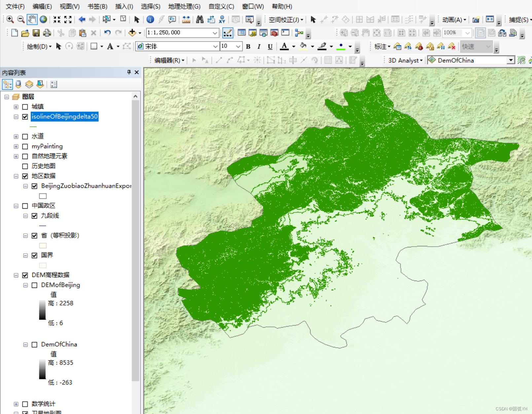Click the Undo arrow icon
This screenshot has width=532, height=414.
(x=107, y=33)
